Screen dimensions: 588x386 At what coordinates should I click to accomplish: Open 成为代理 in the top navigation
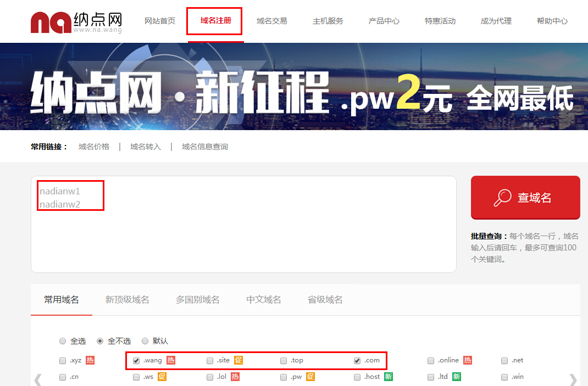point(496,21)
